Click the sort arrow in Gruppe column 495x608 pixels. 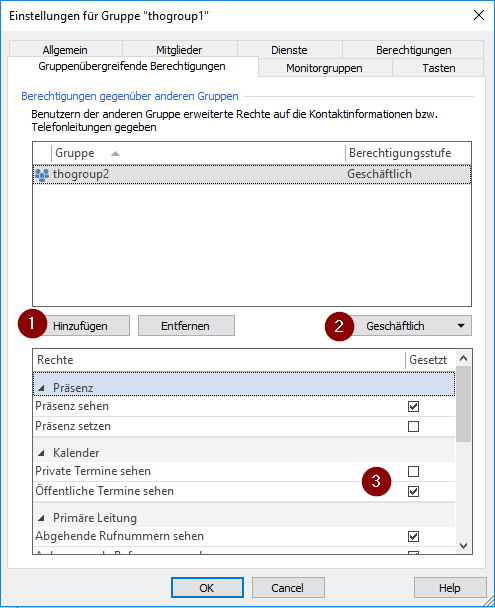[x=115, y=154]
